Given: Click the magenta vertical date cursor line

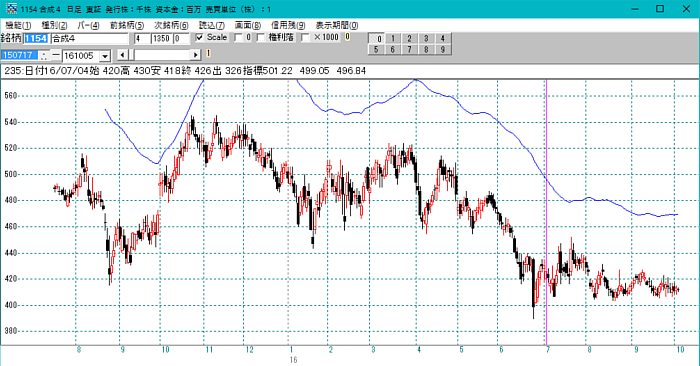Looking at the screenshot, I should (x=546, y=212).
